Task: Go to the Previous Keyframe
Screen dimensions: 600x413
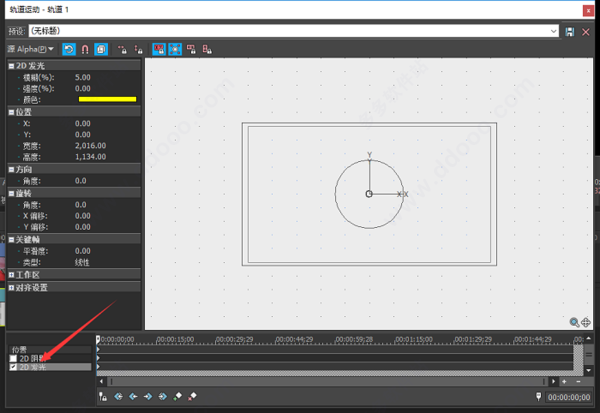Action: (133, 397)
